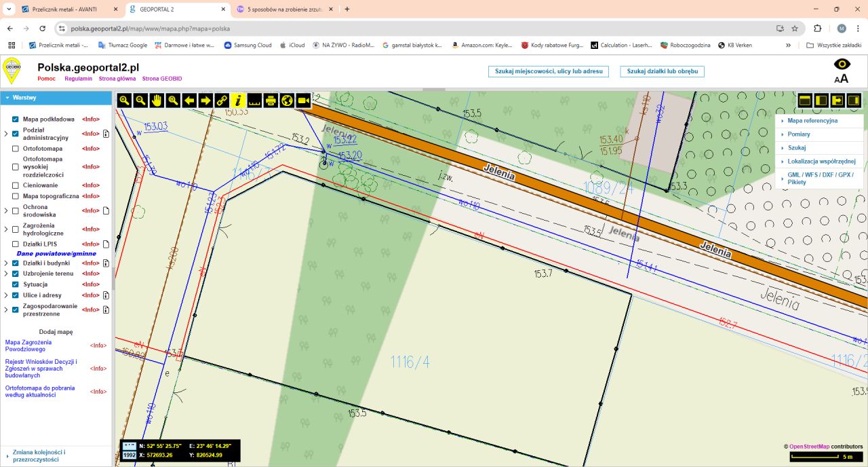Collapse the Warstwy panel header

point(56,98)
